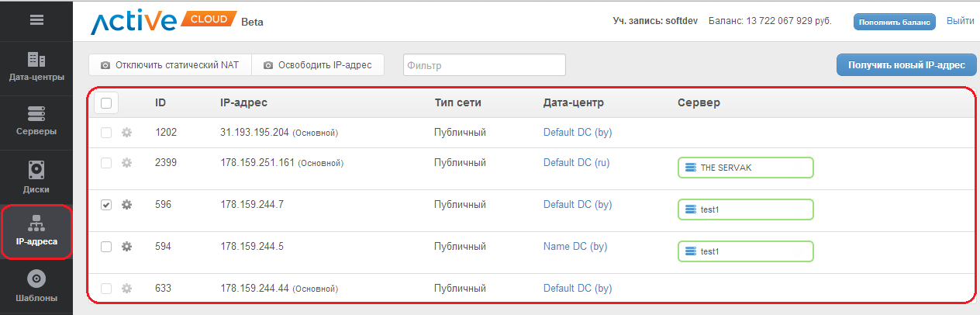Toggle the select-all checkbox in table header
Viewport: 980px width, 315px height.
click(x=106, y=102)
